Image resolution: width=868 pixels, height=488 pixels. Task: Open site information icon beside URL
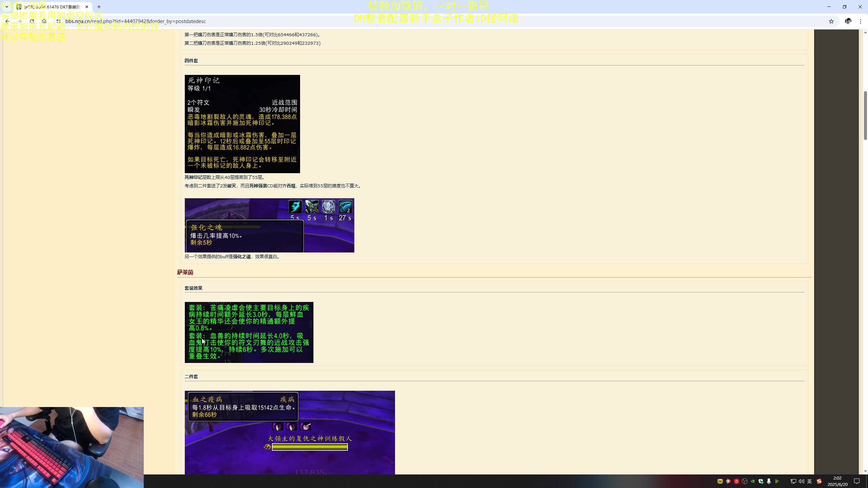pos(58,21)
